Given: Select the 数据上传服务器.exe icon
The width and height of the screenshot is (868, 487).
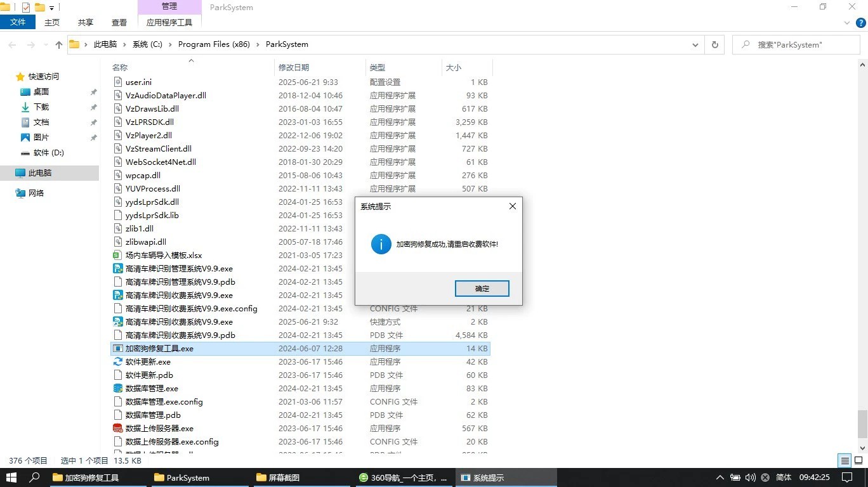Looking at the screenshot, I should pyautogui.click(x=117, y=428).
